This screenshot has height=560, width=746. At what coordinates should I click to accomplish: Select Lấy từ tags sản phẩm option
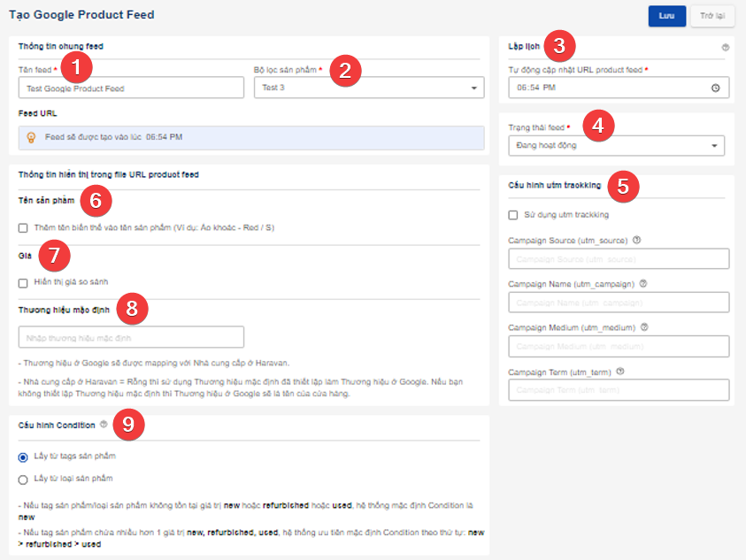click(23, 456)
